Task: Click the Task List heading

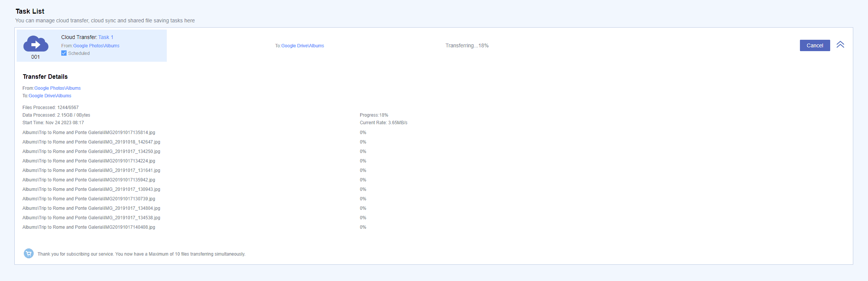Action: coord(30,11)
